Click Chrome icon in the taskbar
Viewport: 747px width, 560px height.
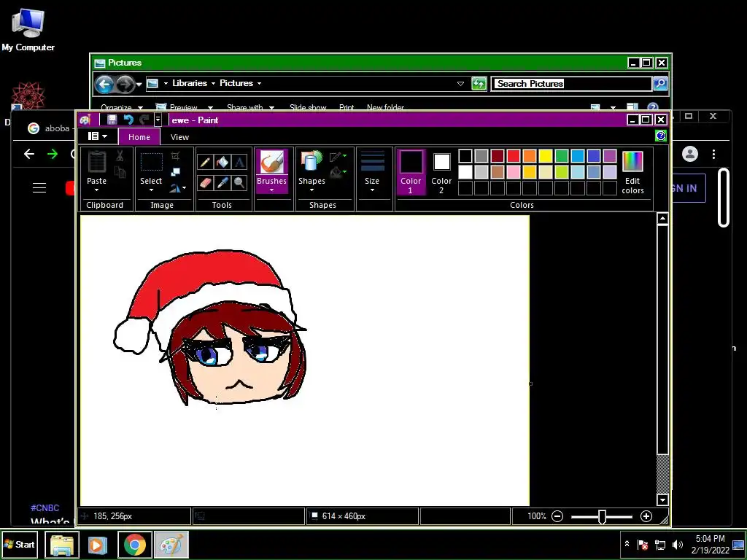pyautogui.click(x=135, y=545)
